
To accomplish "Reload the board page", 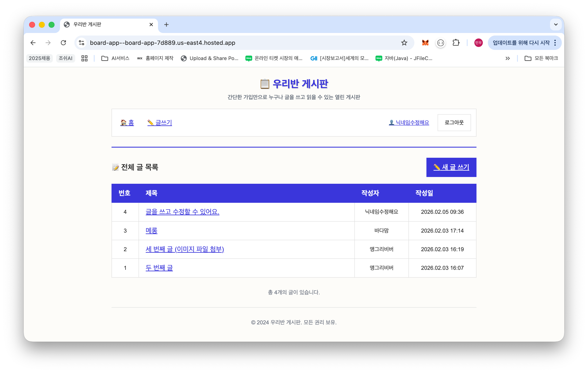I will (64, 43).
